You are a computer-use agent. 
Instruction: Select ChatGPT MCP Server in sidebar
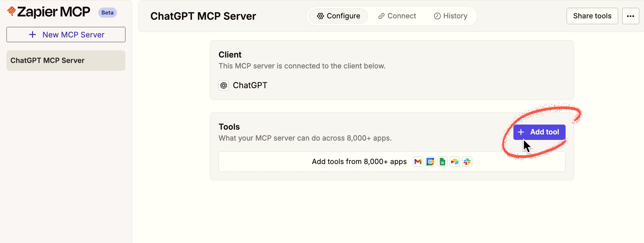(66, 61)
